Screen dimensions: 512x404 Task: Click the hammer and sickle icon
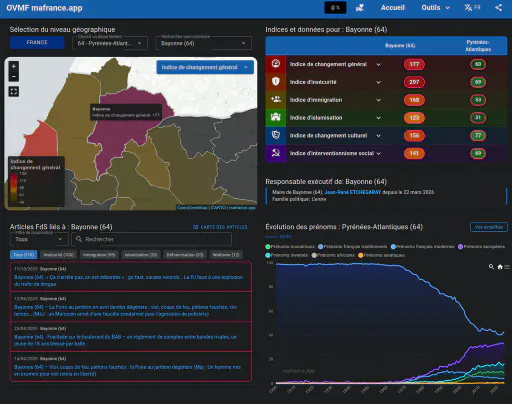click(x=276, y=153)
